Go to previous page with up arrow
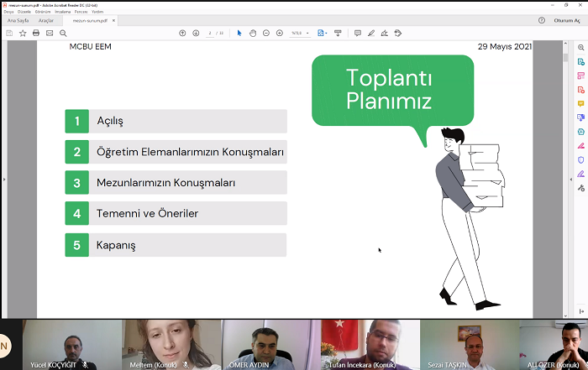588x370 pixels. (183, 33)
